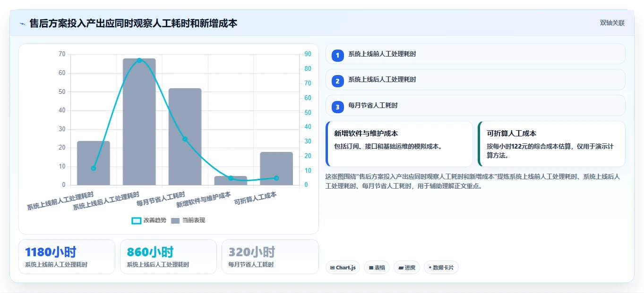Click the line point on 每月节省人工耗时 bar
The width and height of the screenshot is (644, 293).
pyautogui.click(x=185, y=139)
